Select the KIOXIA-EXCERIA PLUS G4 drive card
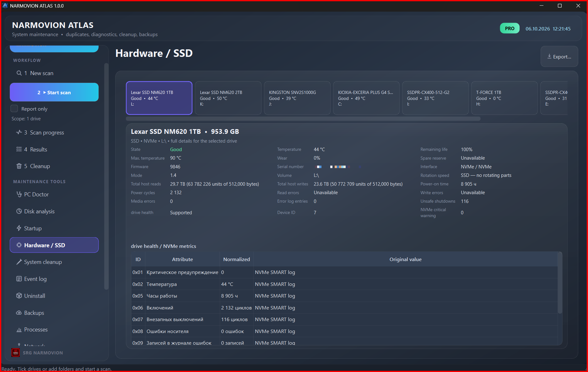 tap(366, 98)
